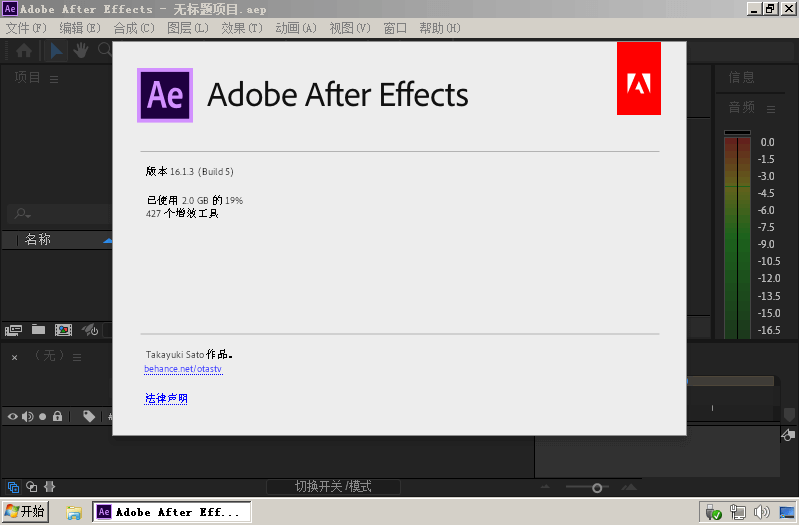Click the audio speaker column header
The image size is (799, 525).
pos(28,416)
